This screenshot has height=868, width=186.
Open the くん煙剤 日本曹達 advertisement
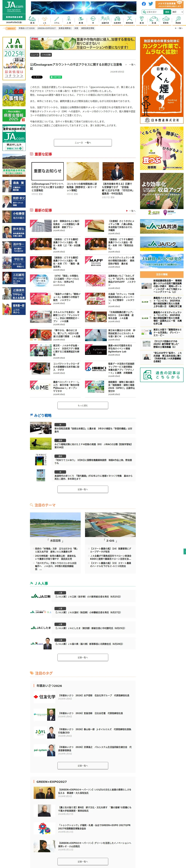point(162,80)
